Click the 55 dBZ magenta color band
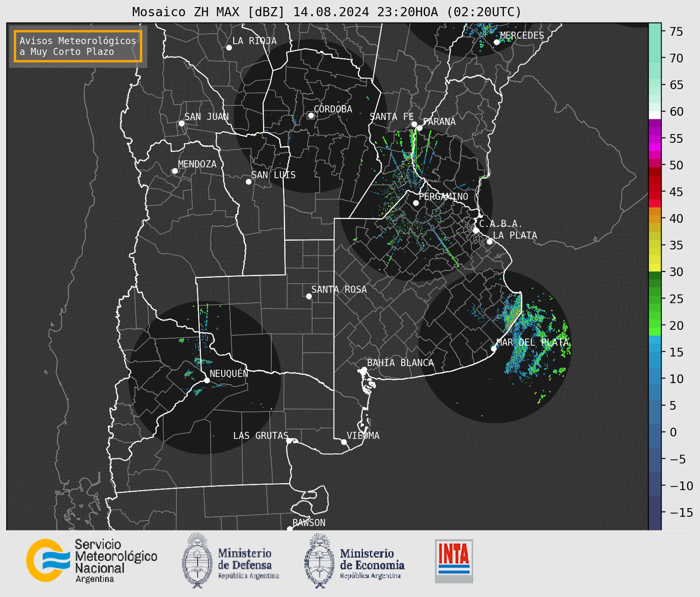Screen dimensions: 700x597 coord(655,139)
